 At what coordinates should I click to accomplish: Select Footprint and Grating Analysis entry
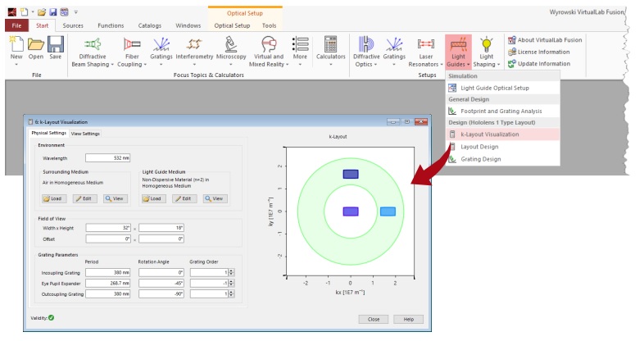[x=503, y=111]
